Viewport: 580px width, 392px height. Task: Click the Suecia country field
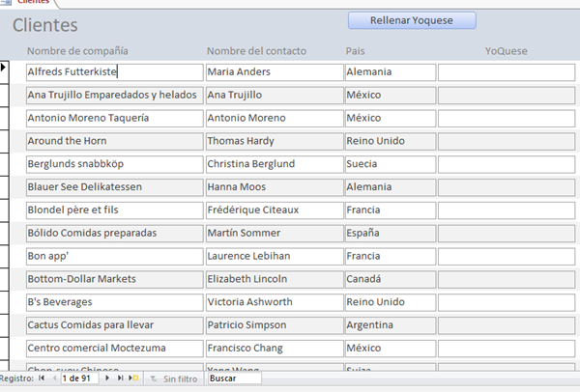coord(389,164)
